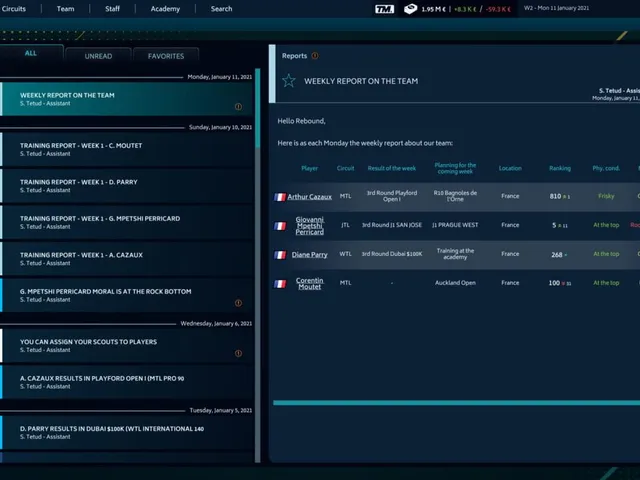Viewport: 640px width, 480px height.
Task: Open D. Parry results in Dubai $100K message
Action: pyautogui.click(x=127, y=432)
